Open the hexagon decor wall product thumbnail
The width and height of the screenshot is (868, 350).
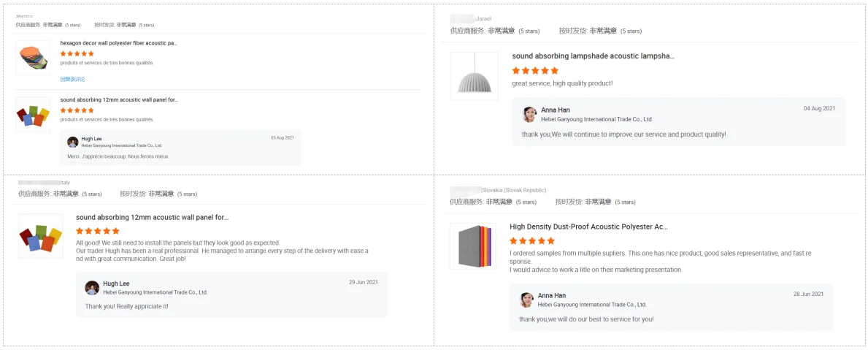coord(33,57)
